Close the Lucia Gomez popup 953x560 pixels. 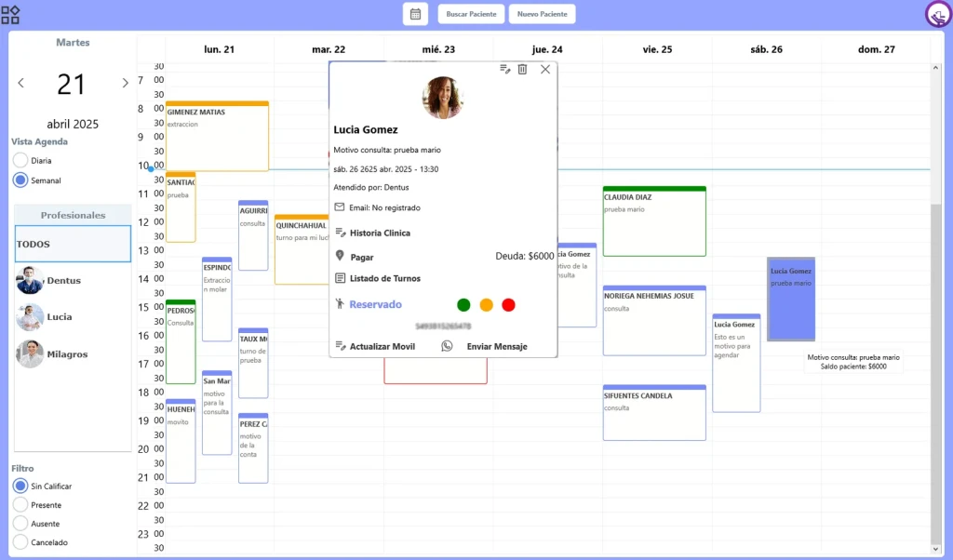pos(545,69)
